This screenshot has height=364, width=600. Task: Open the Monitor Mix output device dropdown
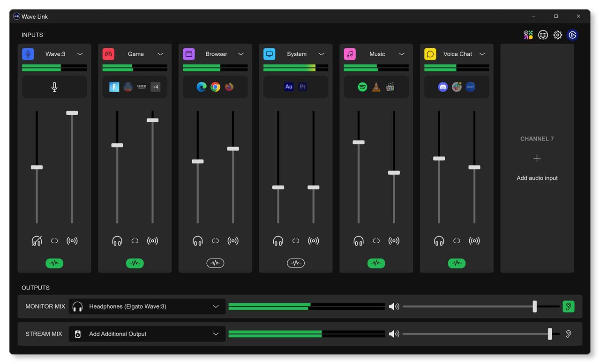click(216, 306)
